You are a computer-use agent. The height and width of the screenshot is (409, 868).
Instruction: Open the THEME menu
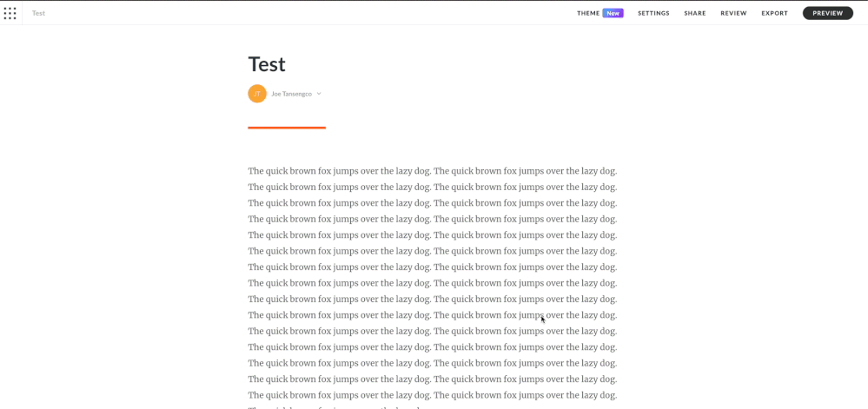point(588,13)
